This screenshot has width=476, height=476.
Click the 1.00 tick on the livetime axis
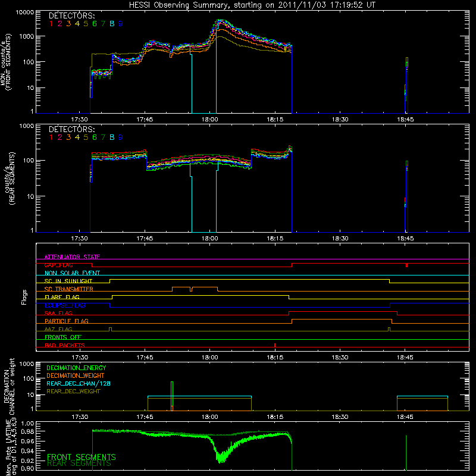coord(27,424)
